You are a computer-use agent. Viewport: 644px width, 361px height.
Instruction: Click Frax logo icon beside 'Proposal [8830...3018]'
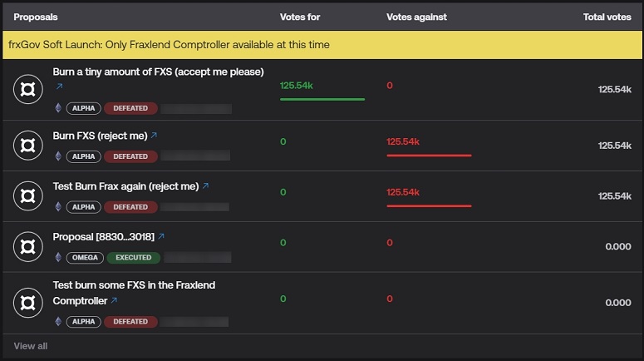pyautogui.click(x=28, y=246)
